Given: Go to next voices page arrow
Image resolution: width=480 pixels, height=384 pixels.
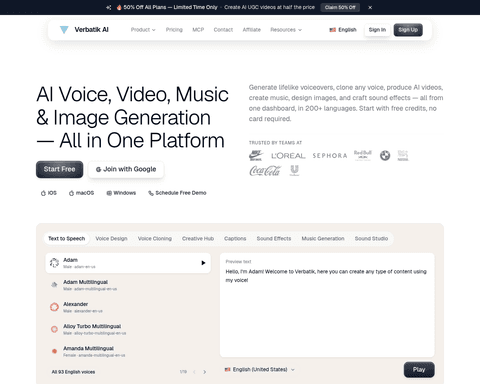Looking at the screenshot, I should coord(205,372).
